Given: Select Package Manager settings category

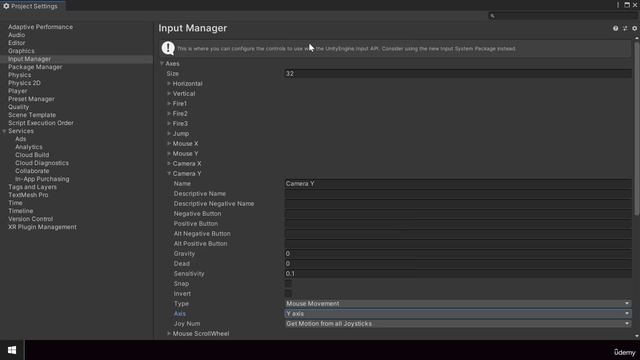Looking at the screenshot, I should 35,67.
